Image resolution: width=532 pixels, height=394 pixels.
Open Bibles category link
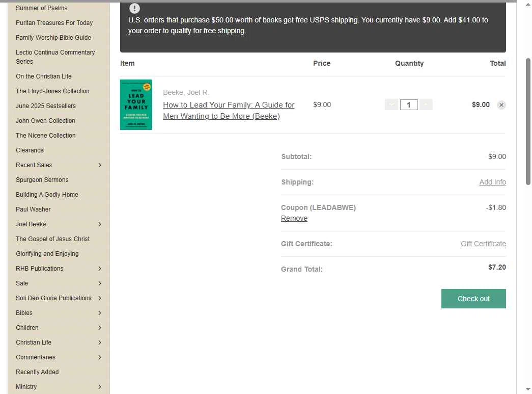[x=24, y=313]
